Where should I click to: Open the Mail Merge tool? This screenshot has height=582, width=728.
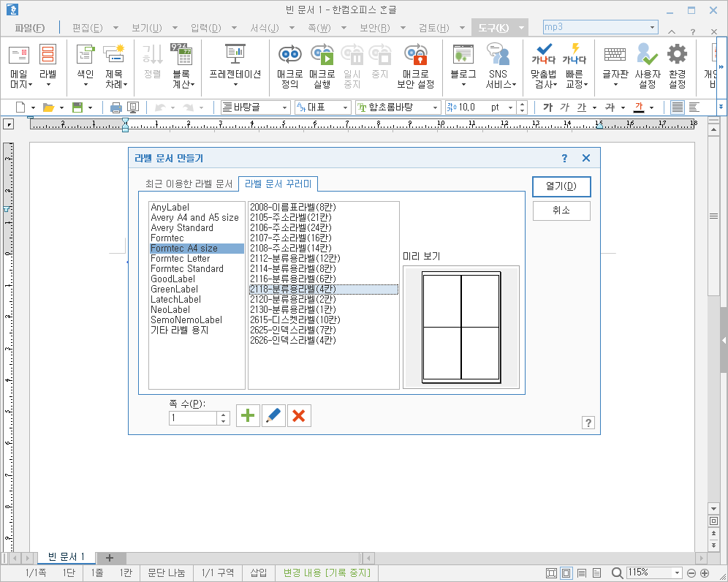click(20, 67)
